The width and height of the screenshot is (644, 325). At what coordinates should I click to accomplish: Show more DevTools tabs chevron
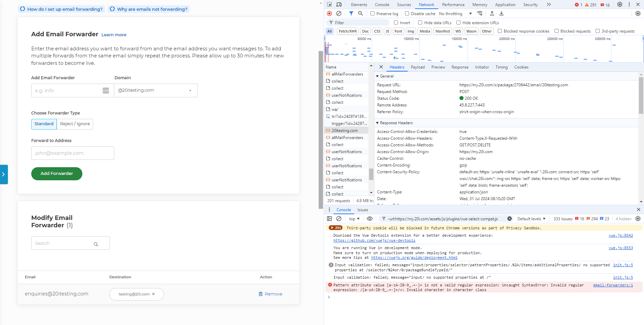(x=549, y=4)
